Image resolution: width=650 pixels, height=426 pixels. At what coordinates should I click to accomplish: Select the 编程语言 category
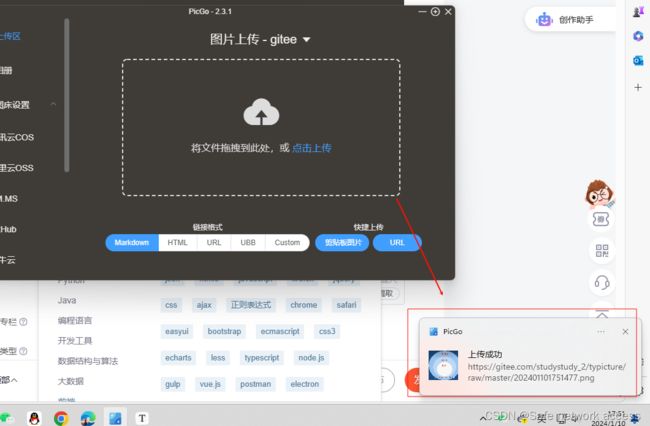tap(75, 320)
